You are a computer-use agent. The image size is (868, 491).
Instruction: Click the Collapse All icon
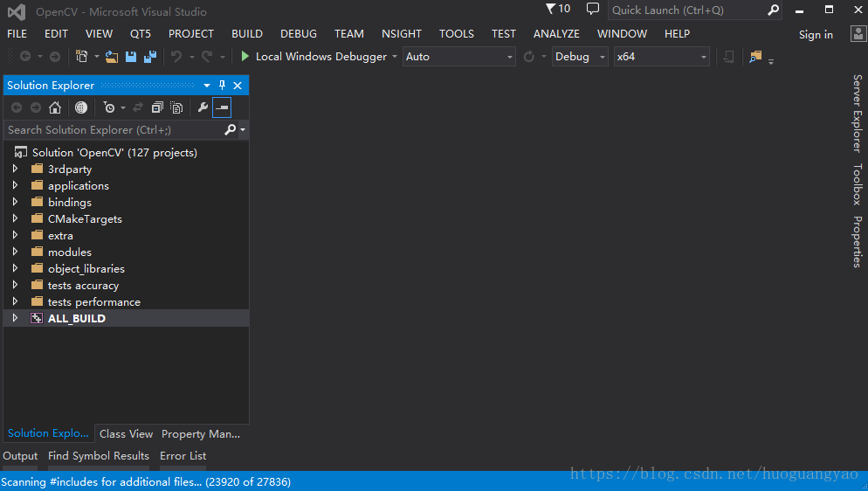pos(157,107)
